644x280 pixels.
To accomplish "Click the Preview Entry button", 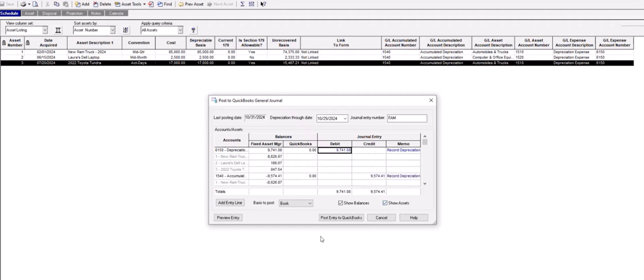I will tap(228, 218).
